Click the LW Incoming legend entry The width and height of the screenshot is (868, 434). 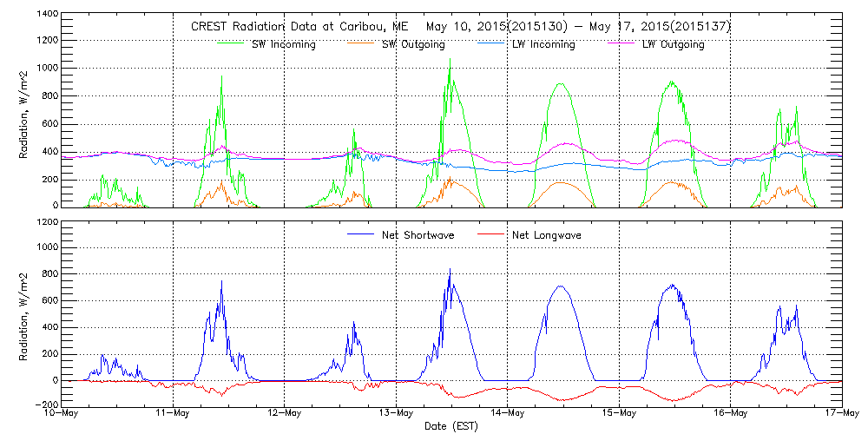pos(543,44)
